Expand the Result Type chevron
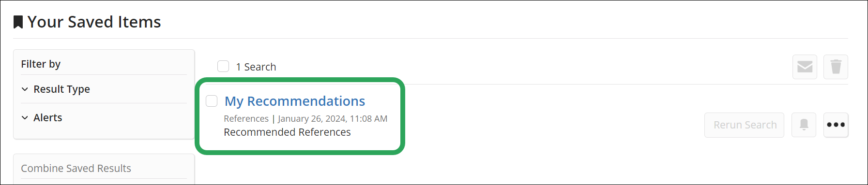868x185 pixels. 25,89
